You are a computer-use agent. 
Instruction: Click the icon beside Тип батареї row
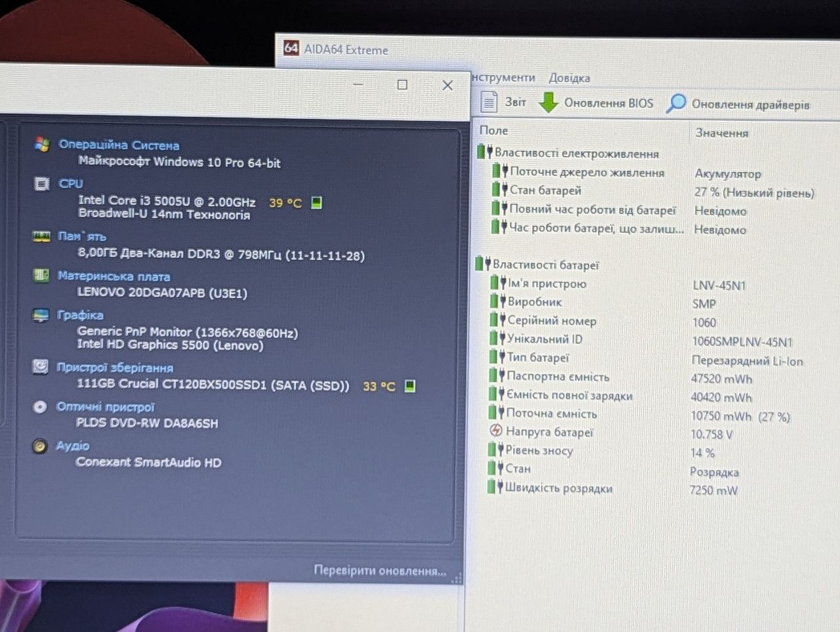498,356
